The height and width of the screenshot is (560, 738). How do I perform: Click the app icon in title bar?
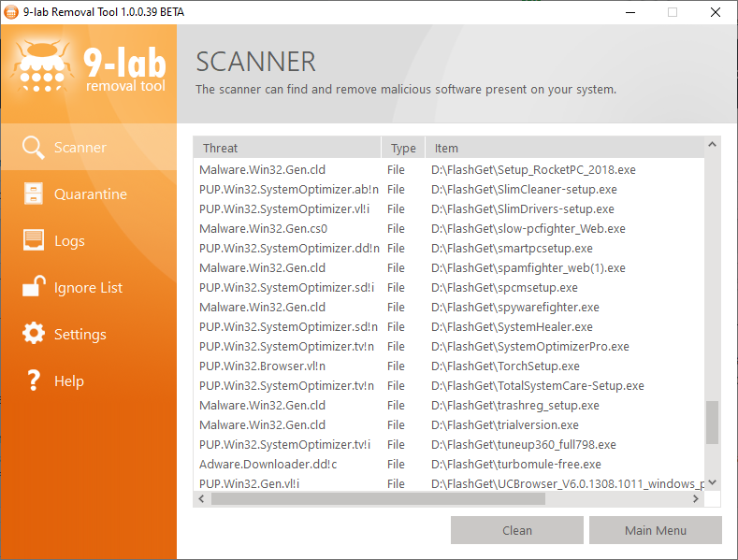(11, 12)
